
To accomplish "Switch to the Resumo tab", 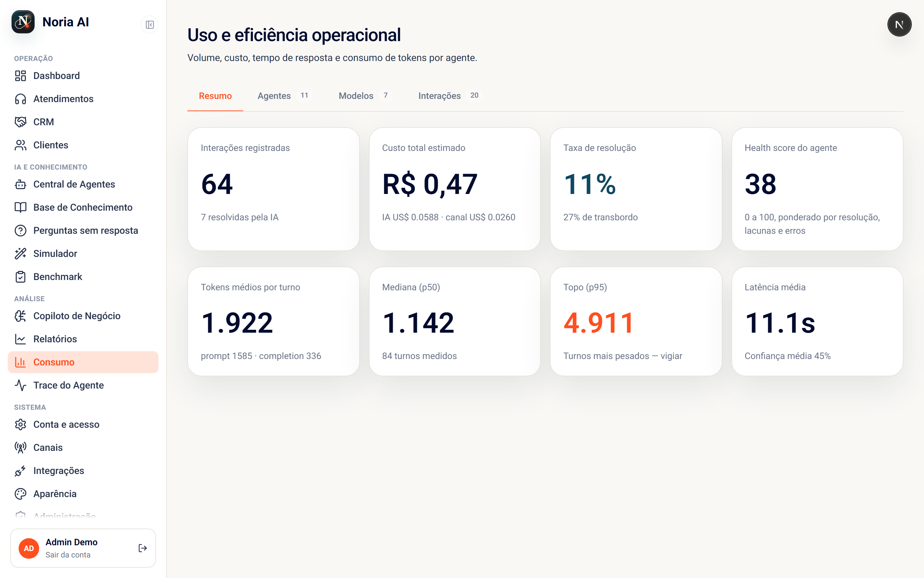I will [215, 96].
